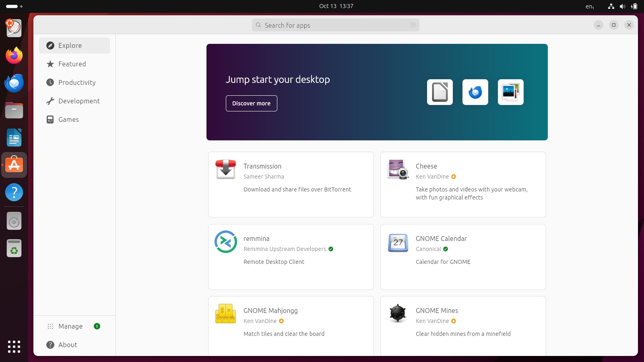Open the GNOME Calendar title
Viewport: 644px width, 362px height.
click(x=441, y=239)
